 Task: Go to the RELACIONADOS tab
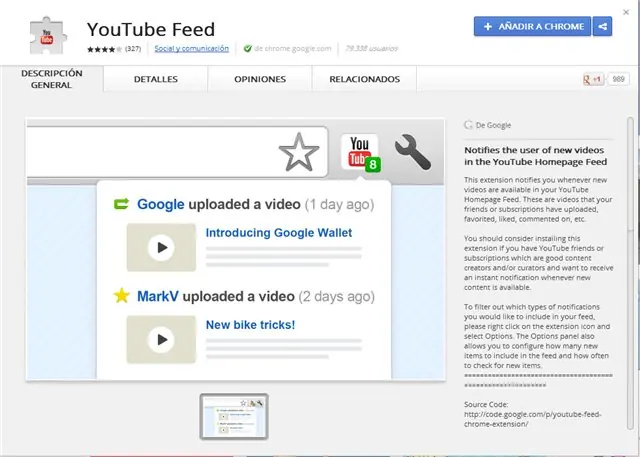point(364,79)
